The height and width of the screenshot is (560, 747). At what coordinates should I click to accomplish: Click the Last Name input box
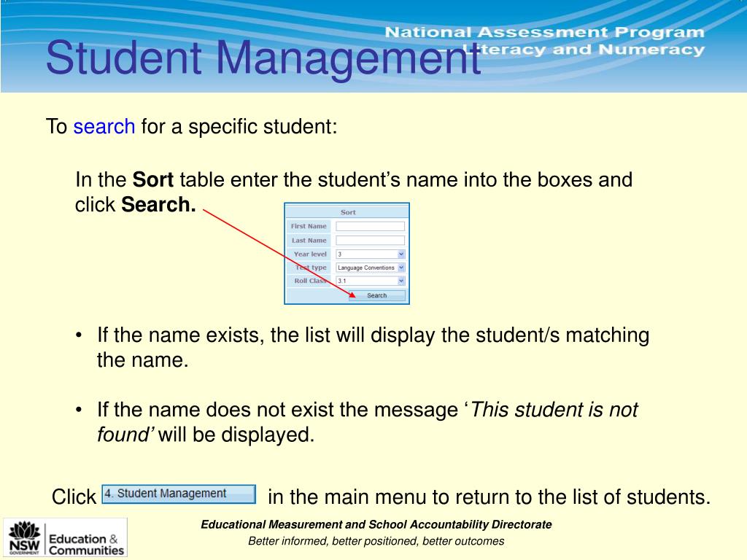click(x=370, y=241)
